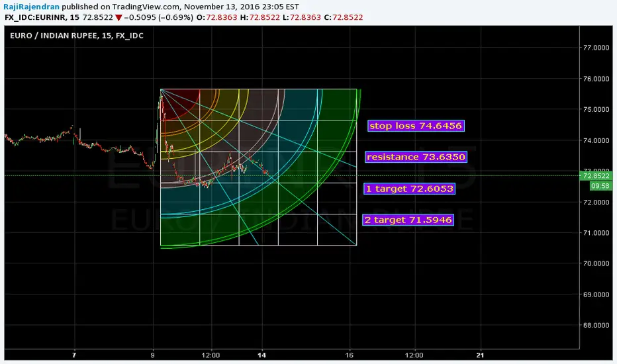This screenshot has width=617, height=364.
Task: Click the 77.0000 price axis label
Action: [596, 48]
